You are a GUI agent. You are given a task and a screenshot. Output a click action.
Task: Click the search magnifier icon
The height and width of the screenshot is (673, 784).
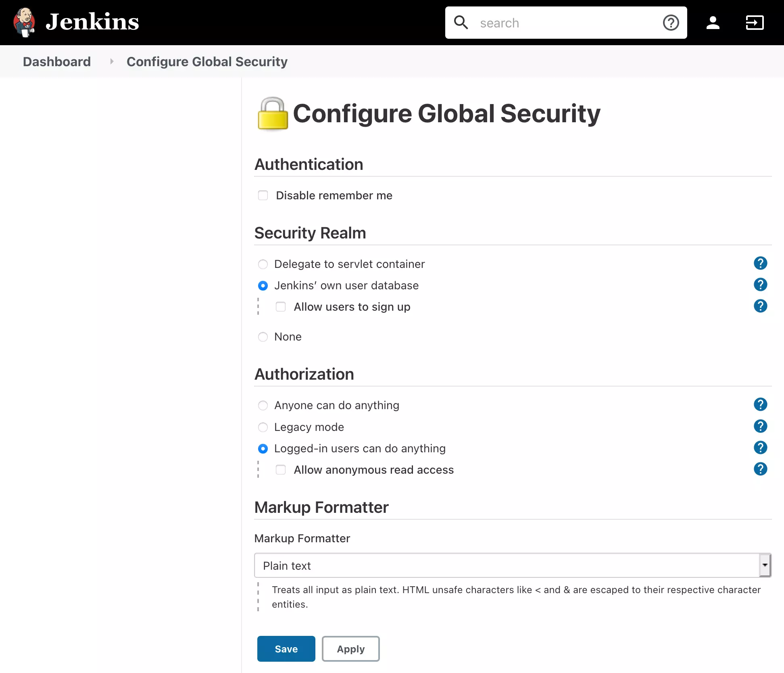[x=461, y=23]
